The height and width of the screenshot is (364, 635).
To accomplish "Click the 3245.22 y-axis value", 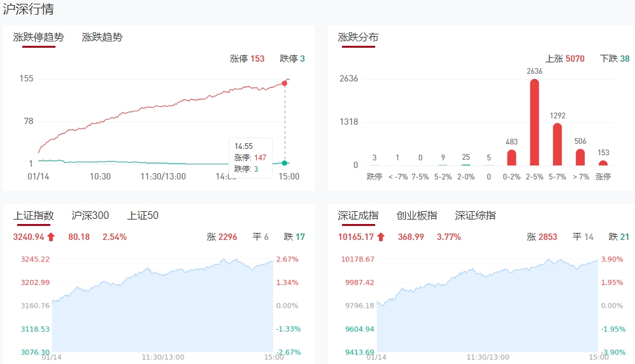I will pyautogui.click(x=35, y=259).
